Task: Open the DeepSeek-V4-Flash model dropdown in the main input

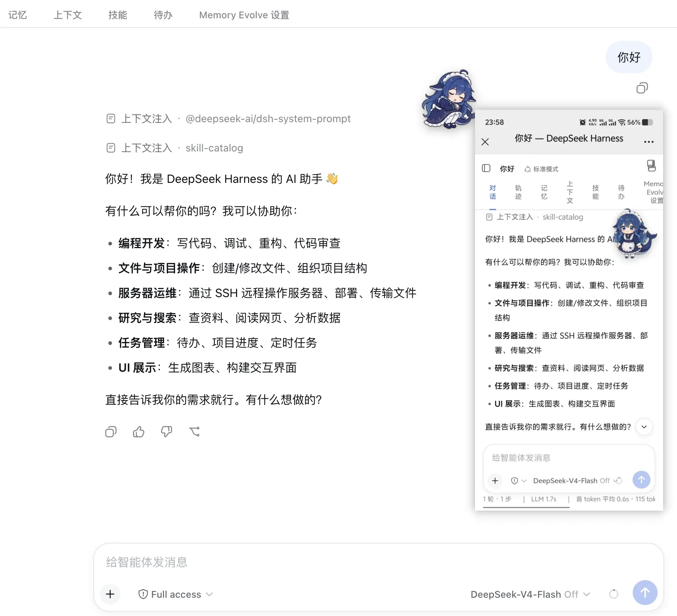Action: [530, 594]
